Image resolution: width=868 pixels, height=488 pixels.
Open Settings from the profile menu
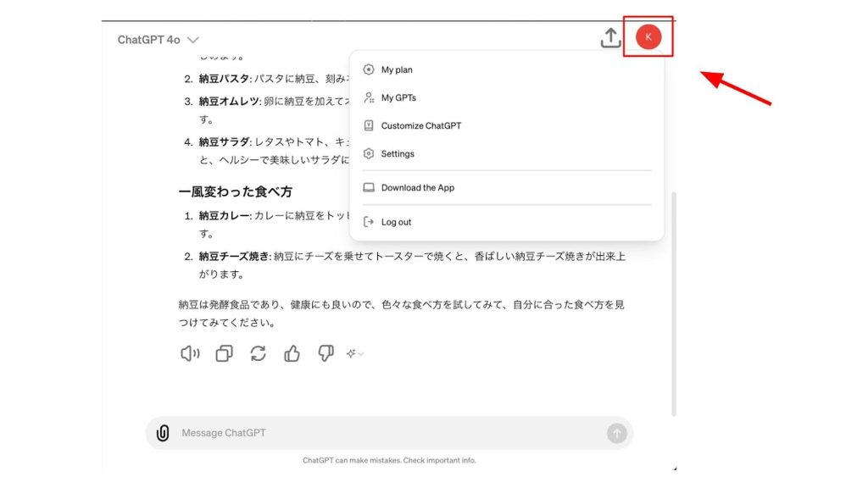(x=398, y=154)
